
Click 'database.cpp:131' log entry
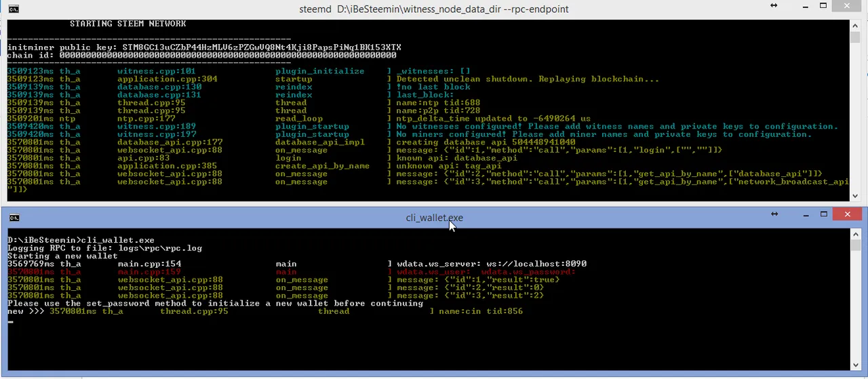(159, 95)
